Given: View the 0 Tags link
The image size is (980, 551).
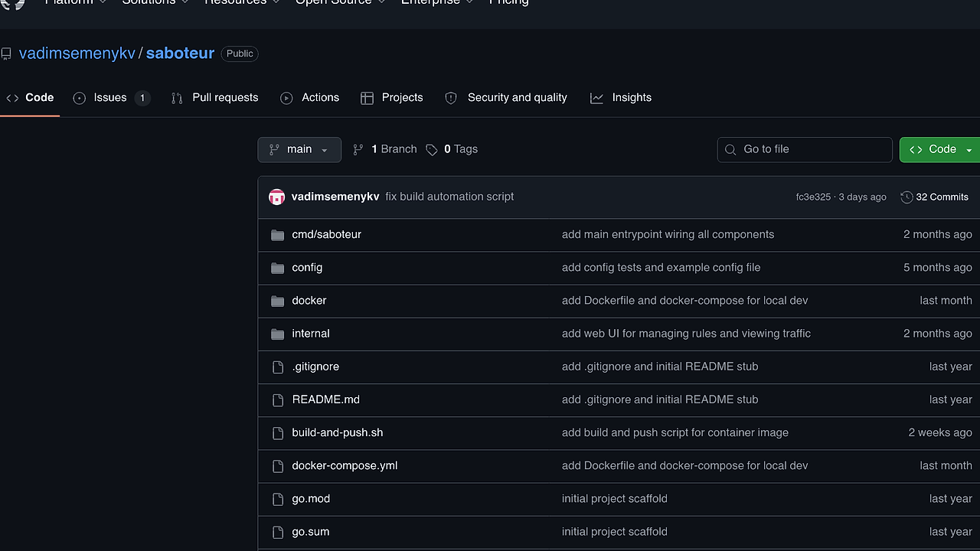Looking at the screenshot, I should click(x=452, y=149).
